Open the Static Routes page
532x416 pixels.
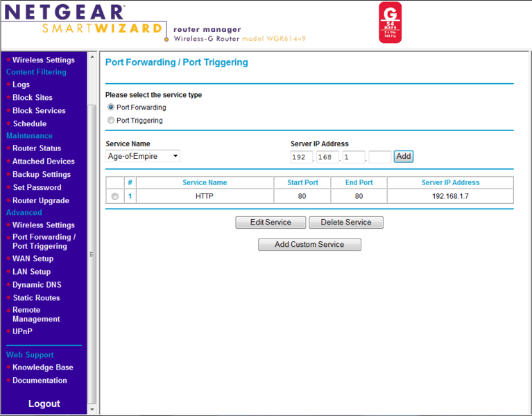[36, 298]
